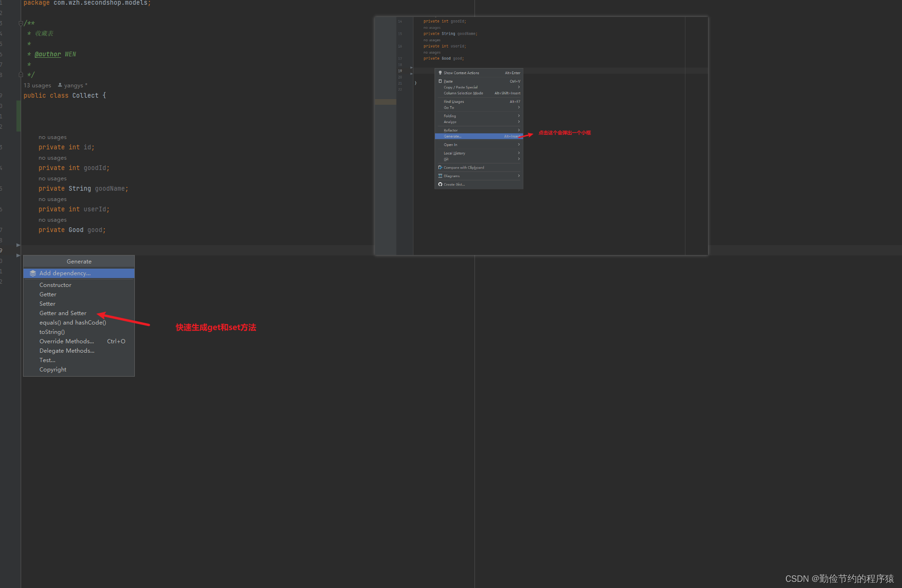The width and height of the screenshot is (902, 588).
Task: Choose equals() and hashCode() entry
Action: (79, 323)
